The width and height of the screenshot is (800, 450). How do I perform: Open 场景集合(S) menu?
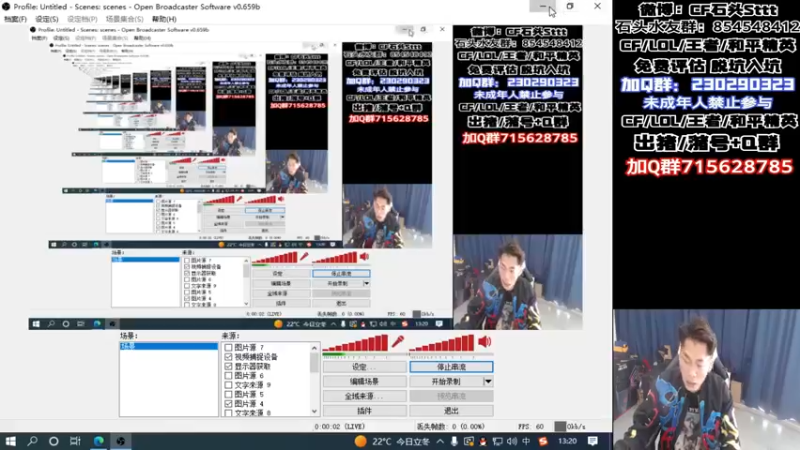pos(124,19)
